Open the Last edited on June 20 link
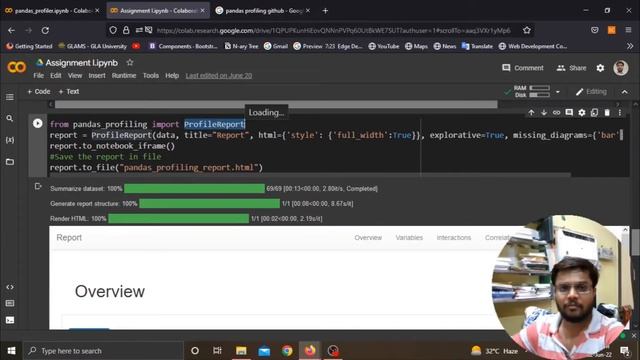This screenshot has height=360, width=640. (219, 76)
